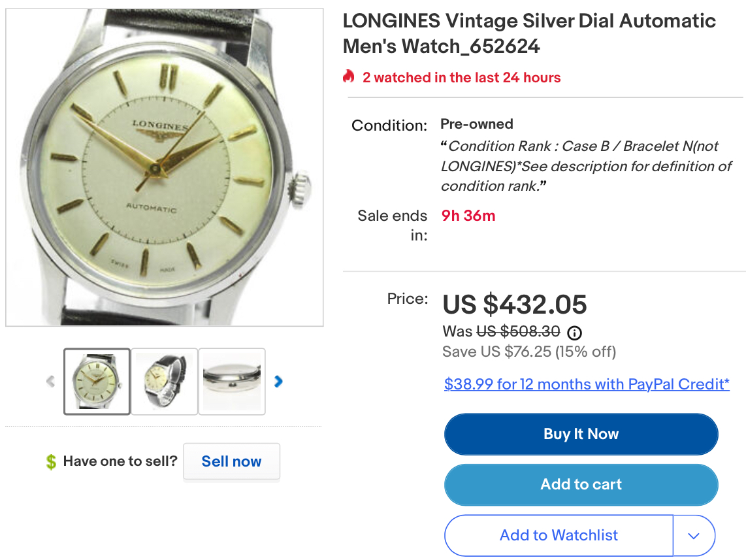Open the PayPal Credit financing link
746x560 pixels.
click(x=587, y=384)
